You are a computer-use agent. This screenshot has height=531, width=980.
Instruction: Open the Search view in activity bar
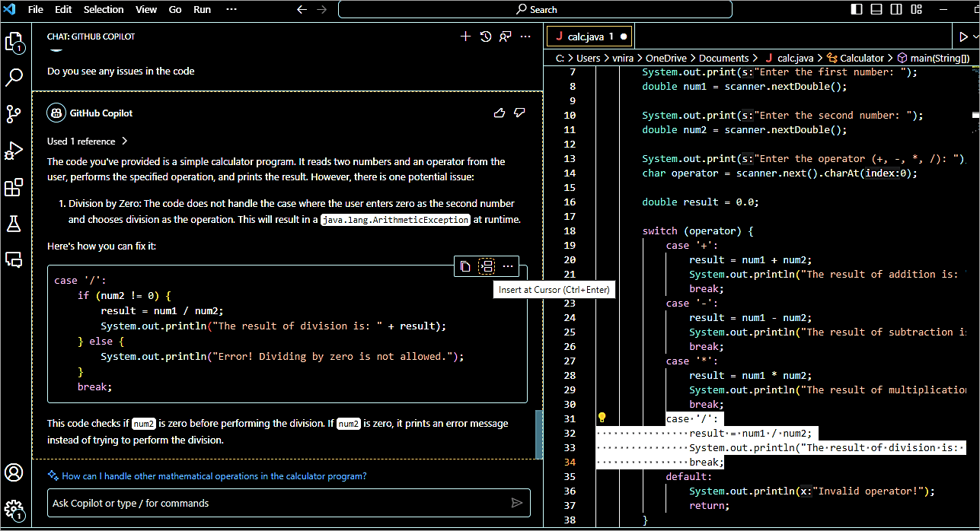tap(14, 78)
